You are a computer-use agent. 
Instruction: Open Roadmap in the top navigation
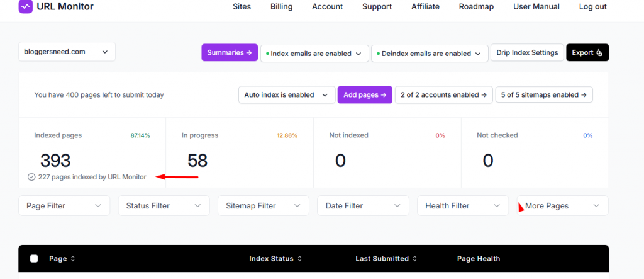coord(477,6)
